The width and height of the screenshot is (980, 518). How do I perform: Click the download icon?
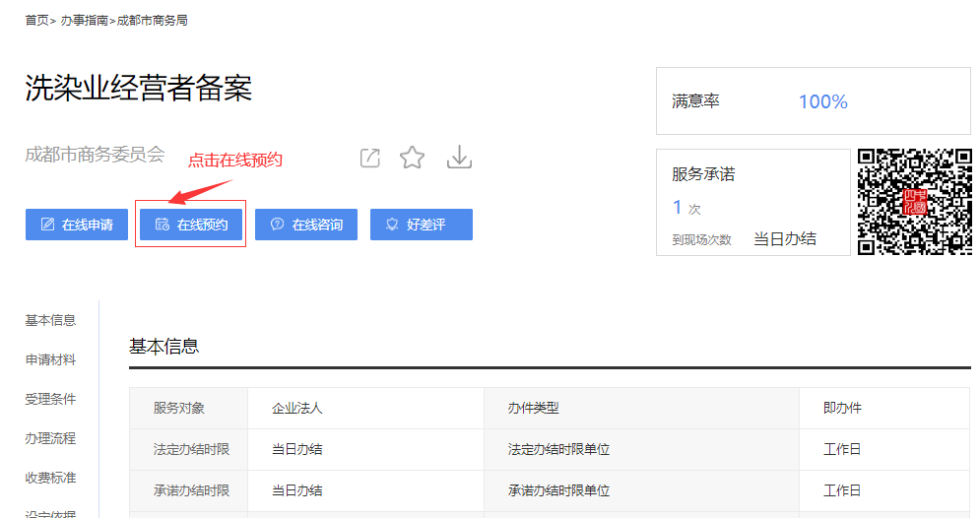(x=460, y=158)
